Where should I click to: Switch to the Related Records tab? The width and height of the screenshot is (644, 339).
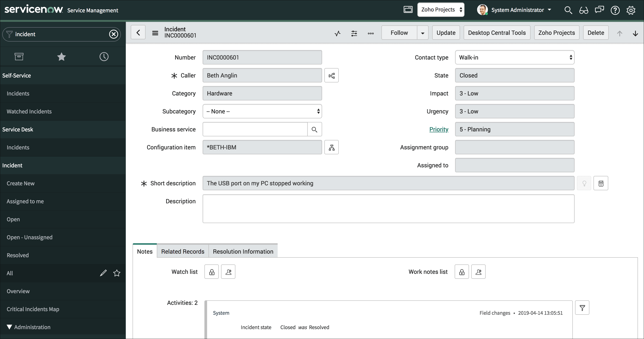pos(182,252)
